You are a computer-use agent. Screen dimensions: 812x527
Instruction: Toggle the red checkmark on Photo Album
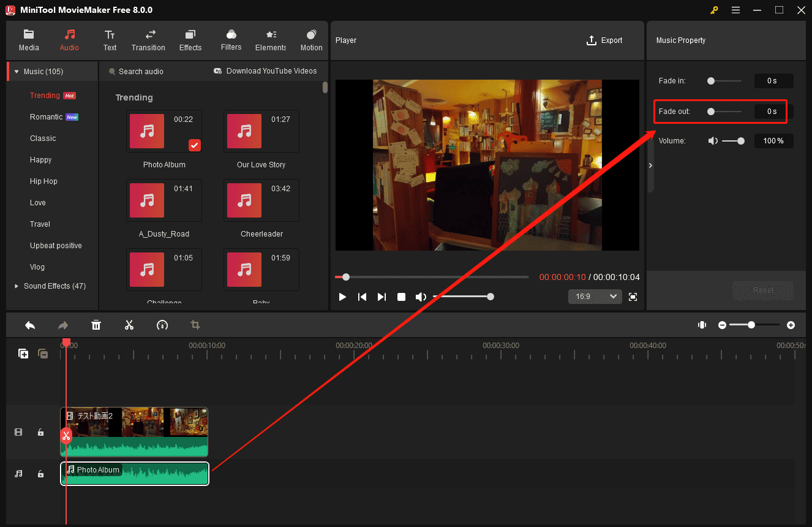pyautogui.click(x=194, y=145)
